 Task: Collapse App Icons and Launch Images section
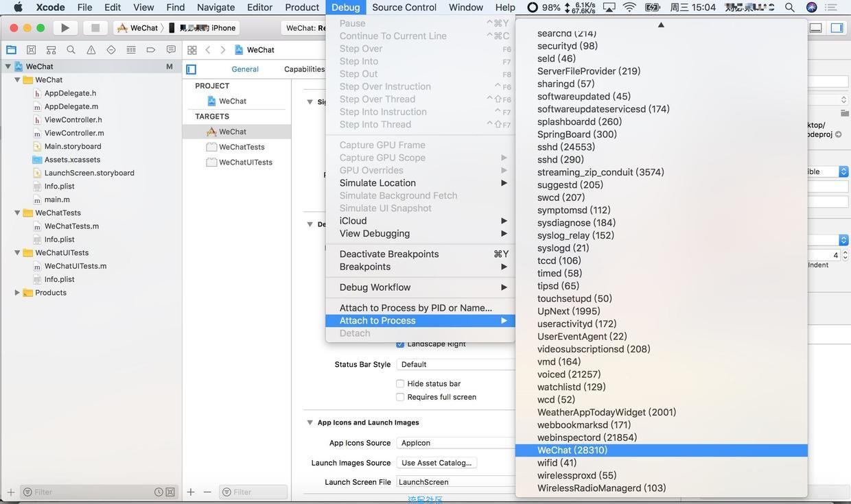[x=310, y=422]
